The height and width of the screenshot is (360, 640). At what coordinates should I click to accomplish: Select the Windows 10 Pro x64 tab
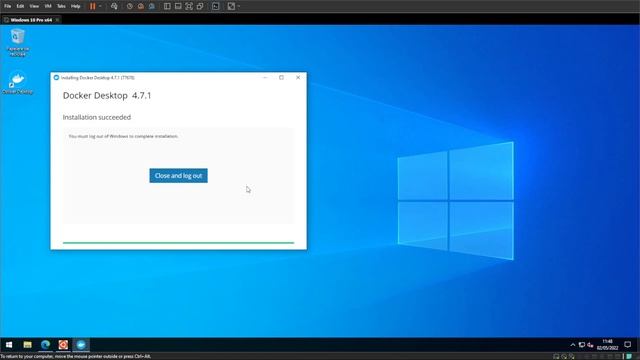pos(31,20)
